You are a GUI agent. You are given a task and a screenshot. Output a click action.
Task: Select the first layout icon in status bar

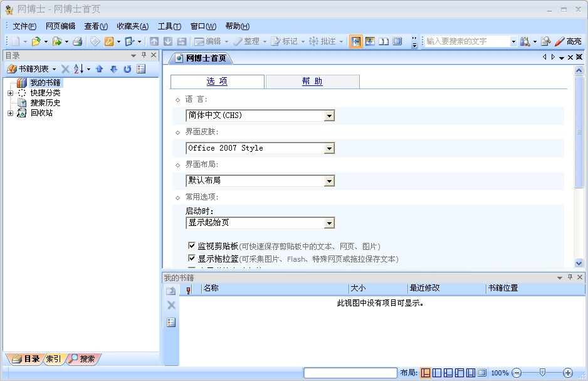click(426, 373)
